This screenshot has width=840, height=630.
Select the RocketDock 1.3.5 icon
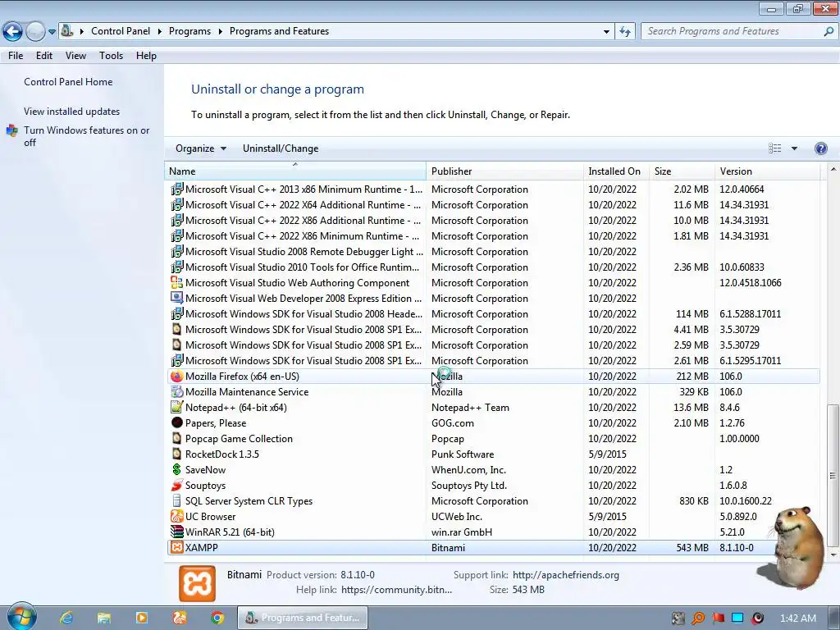click(x=177, y=454)
